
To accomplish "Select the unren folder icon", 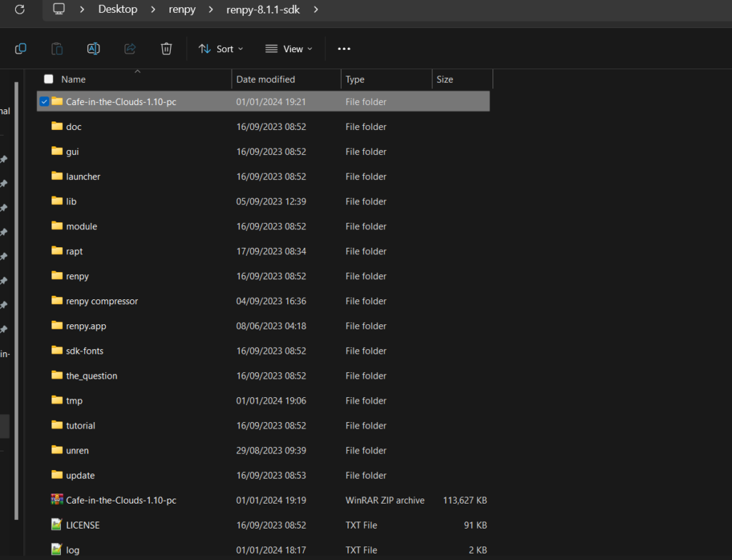I will [57, 450].
